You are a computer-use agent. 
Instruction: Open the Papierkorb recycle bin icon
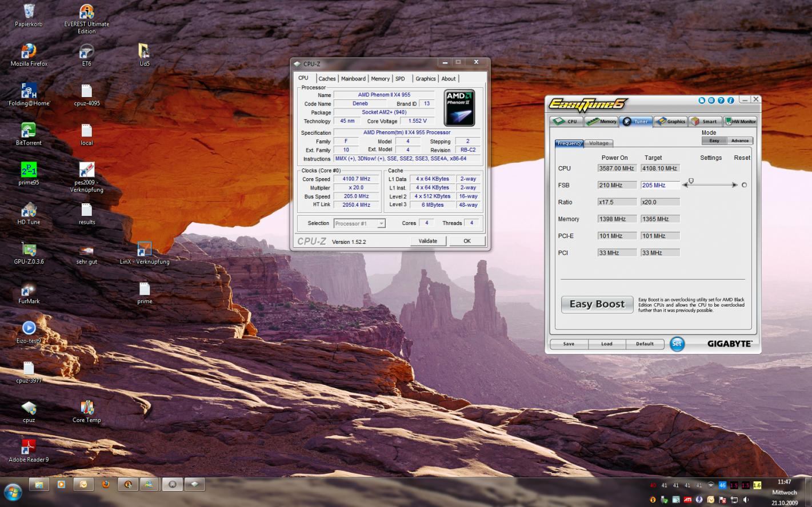click(x=29, y=15)
